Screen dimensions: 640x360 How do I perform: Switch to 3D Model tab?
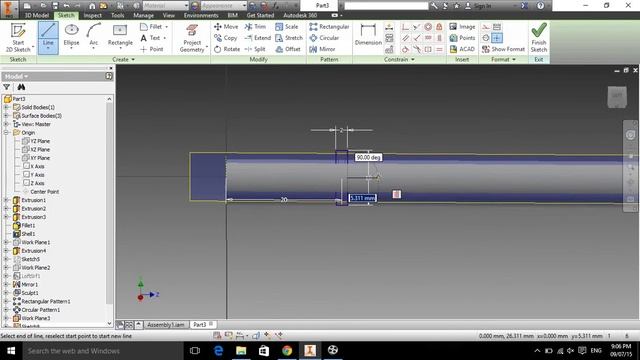point(36,15)
